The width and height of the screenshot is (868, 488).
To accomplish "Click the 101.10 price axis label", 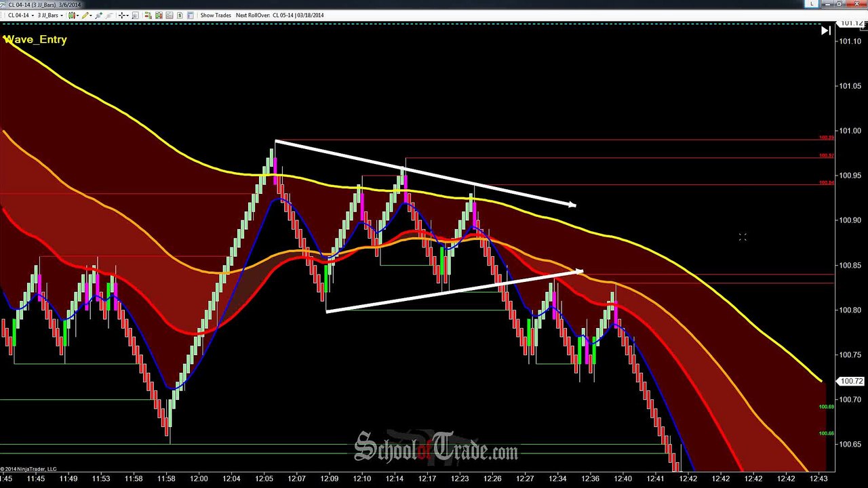I will click(x=850, y=41).
